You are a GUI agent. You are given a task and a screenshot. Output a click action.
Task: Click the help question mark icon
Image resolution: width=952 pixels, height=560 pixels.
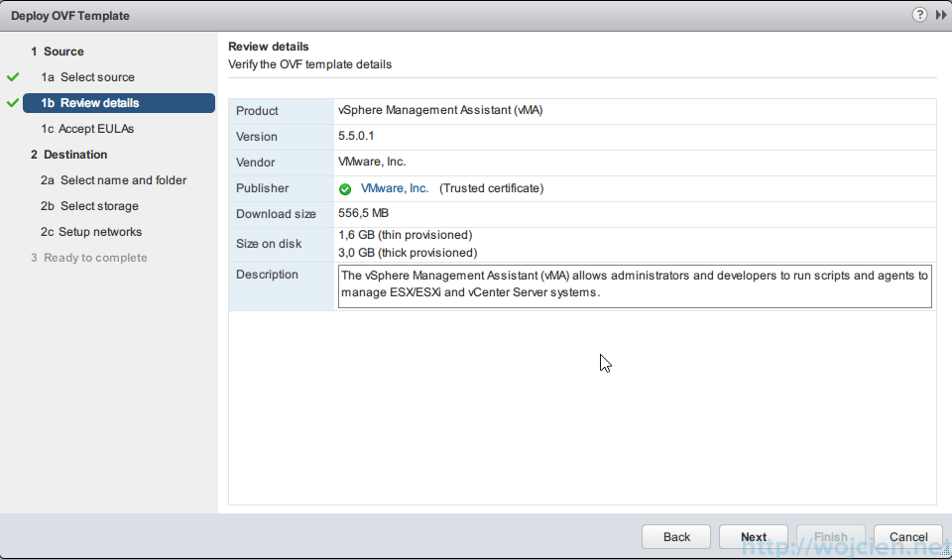tap(919, 15)
